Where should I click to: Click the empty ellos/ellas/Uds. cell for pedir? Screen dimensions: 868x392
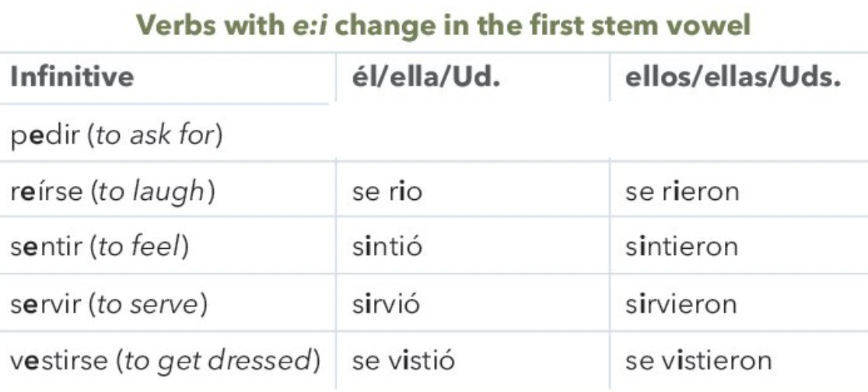click(x=738, y=133)
